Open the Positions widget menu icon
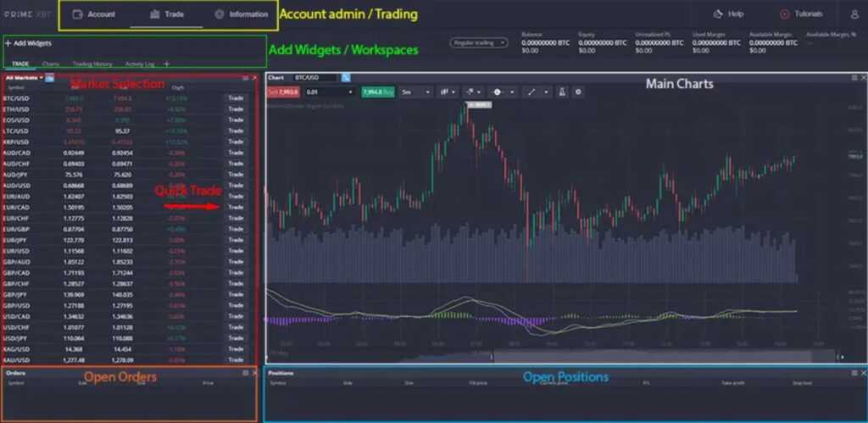 (854, 373)
